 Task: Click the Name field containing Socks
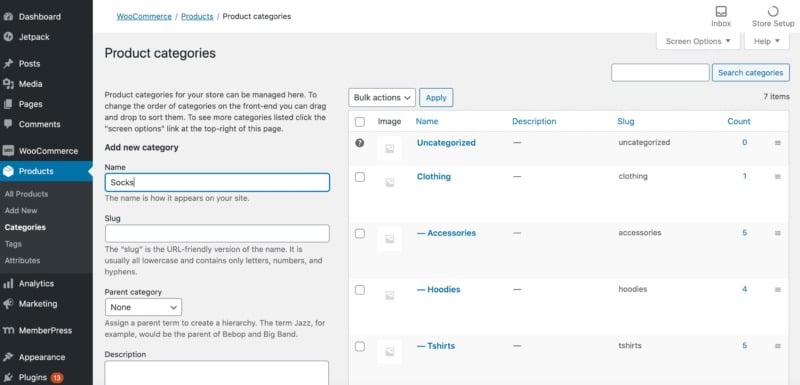[217, 183]
